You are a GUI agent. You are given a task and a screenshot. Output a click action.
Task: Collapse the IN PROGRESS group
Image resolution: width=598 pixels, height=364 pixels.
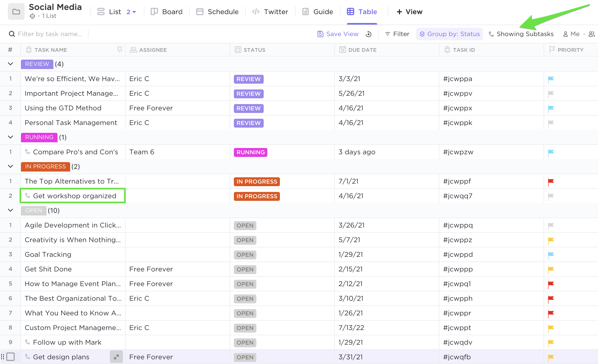tap(10, 166)
